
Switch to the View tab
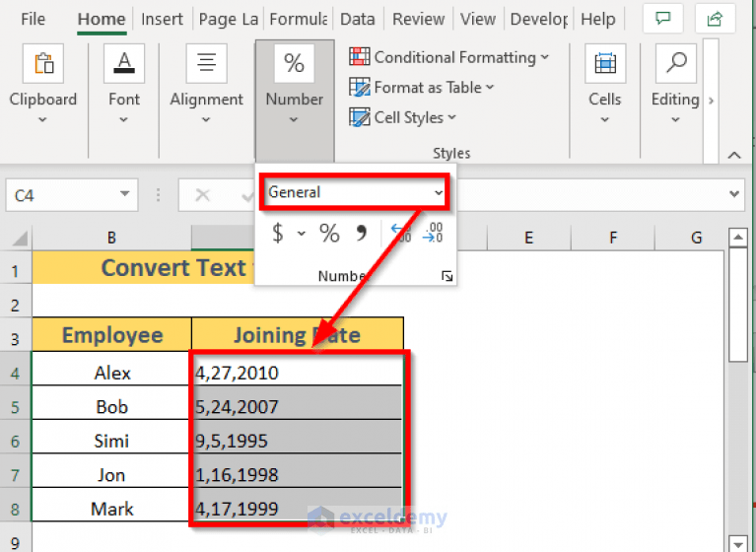tap(478, 20)
